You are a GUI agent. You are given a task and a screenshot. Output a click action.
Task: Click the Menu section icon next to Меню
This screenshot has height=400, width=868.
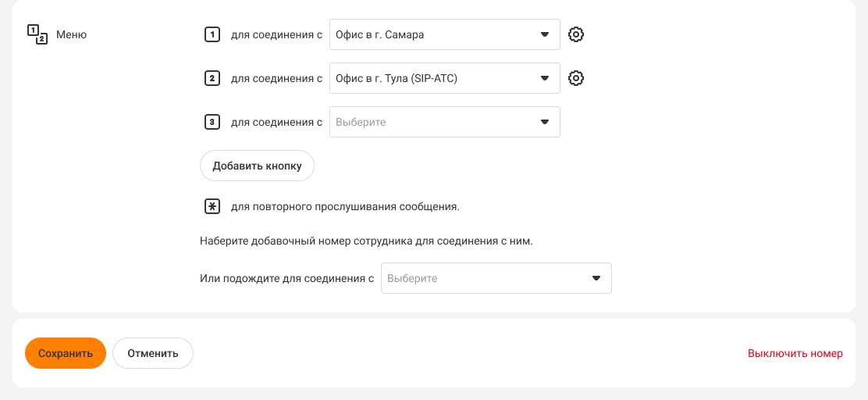click(37, 34)
